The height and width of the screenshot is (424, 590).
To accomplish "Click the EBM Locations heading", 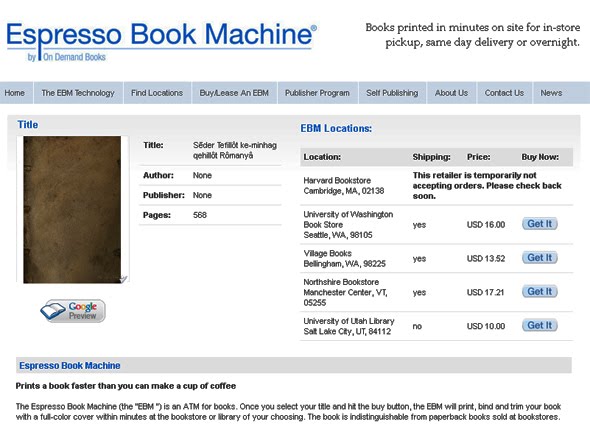I will [x=336, y=128].
